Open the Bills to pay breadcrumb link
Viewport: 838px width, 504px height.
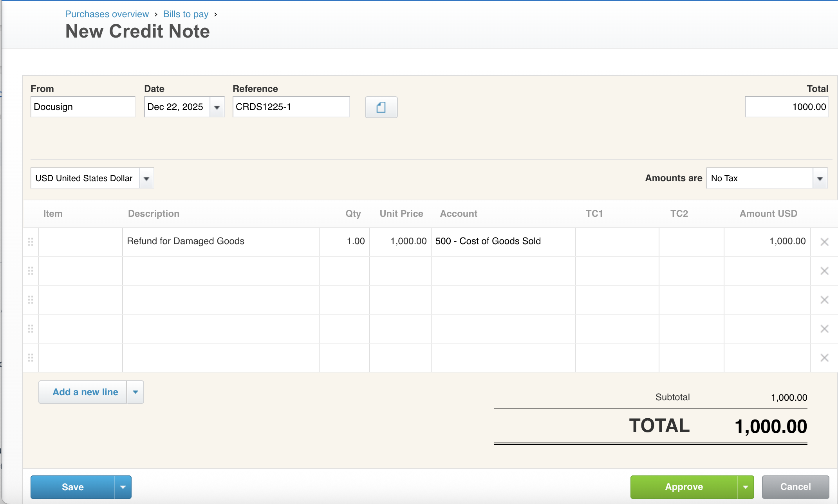click(x=186, y=14)
